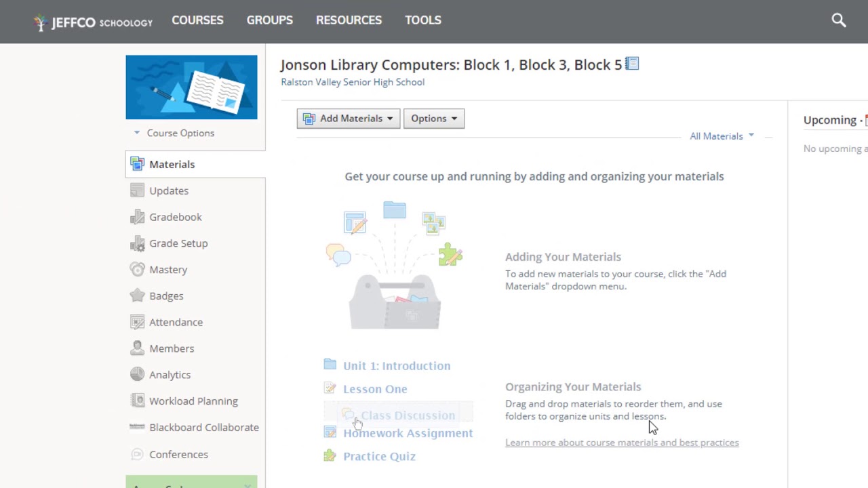Click Unit 1: Introduction sample text
This screenshot has height=488, width=868.
pos(397,366)
